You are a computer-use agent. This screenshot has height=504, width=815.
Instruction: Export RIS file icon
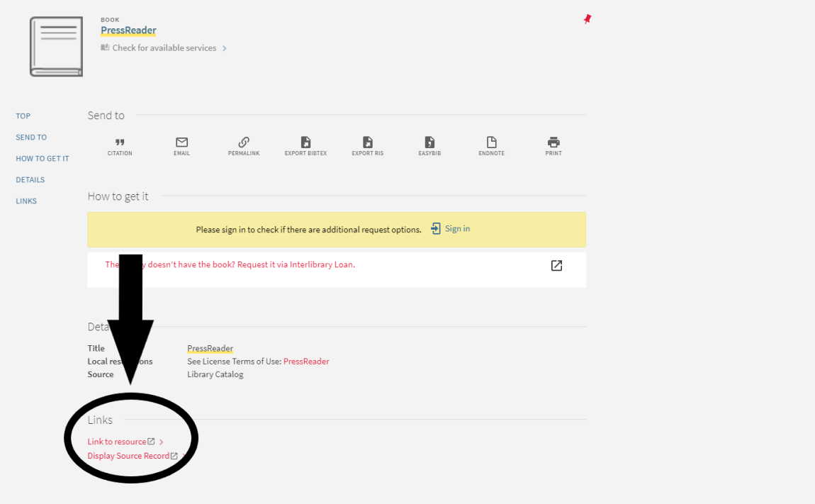[x=367, y=143]
